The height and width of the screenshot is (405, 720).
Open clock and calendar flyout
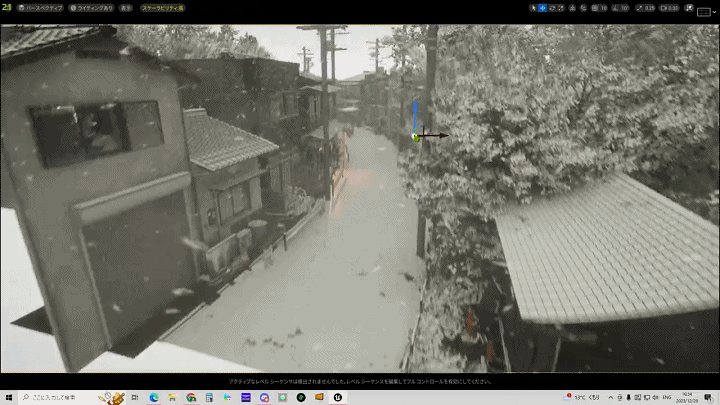(x=687, y=398)
